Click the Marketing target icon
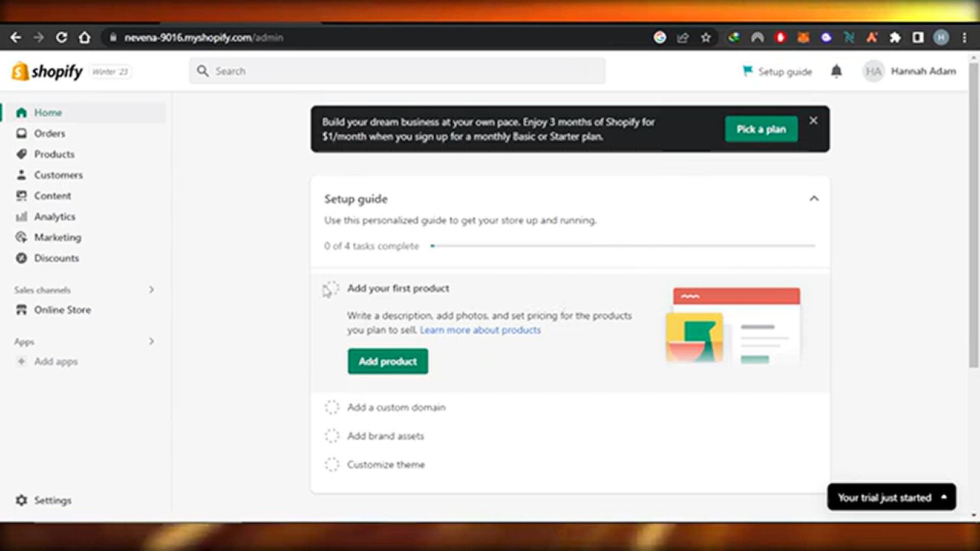The height and width of the screenshot is (551, 980). coord(21,237)
